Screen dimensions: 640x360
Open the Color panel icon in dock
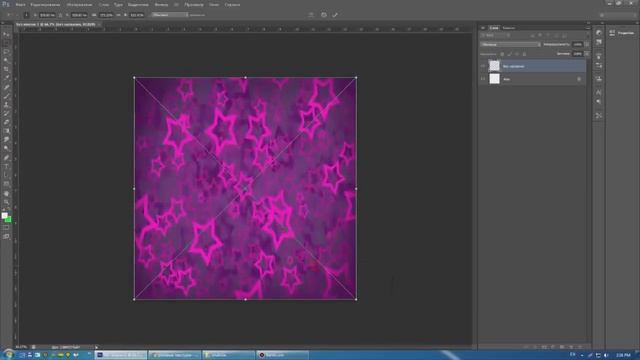click(x=599, y=33)
